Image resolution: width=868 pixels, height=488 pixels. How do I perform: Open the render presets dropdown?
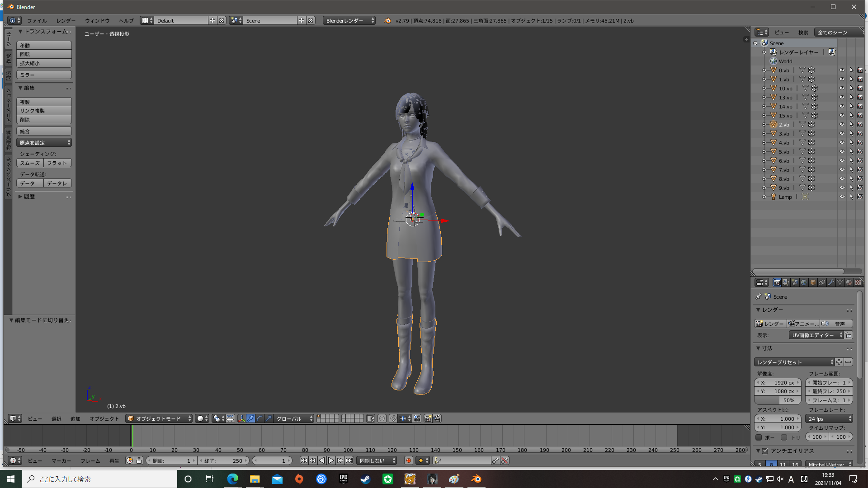[x=794, y=362]
